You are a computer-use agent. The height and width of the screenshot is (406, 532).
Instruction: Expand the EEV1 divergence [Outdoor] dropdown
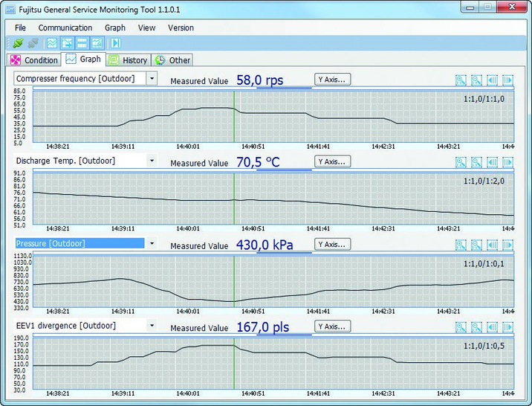pos(152,326)
